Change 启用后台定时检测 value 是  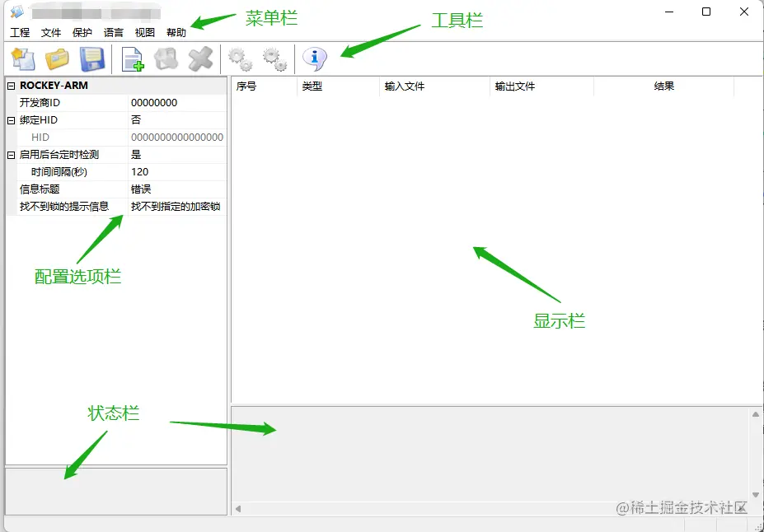177,155
